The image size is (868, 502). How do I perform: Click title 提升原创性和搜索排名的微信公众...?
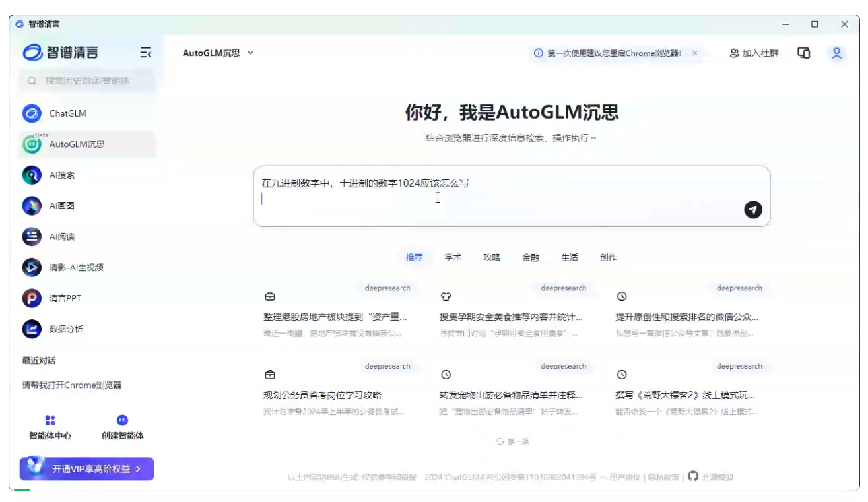[687, 317]
